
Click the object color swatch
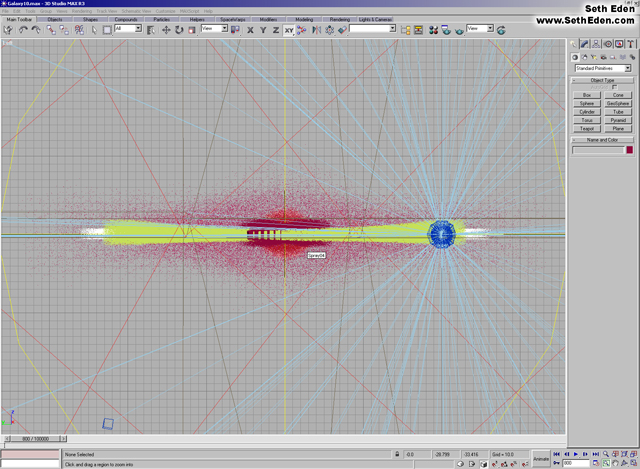629,150
